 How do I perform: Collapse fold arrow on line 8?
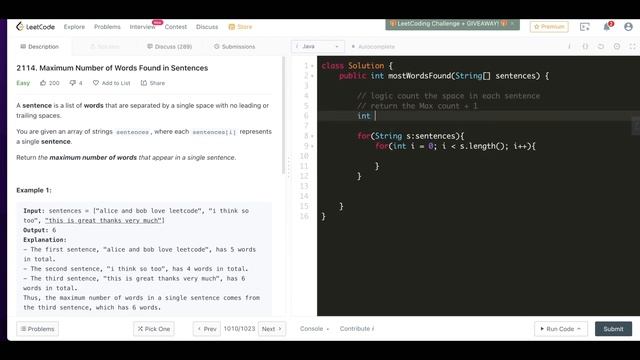click(313, 136)
